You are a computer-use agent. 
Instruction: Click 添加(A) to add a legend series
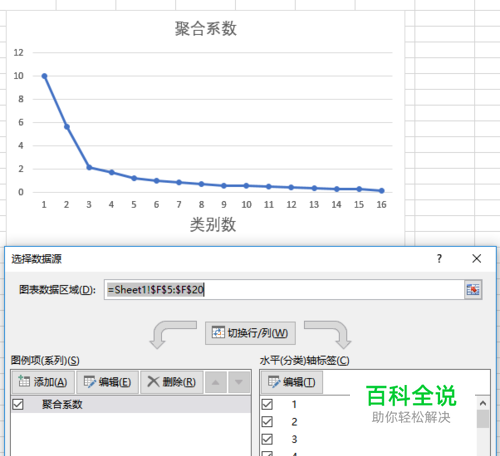tap(43, 382)
